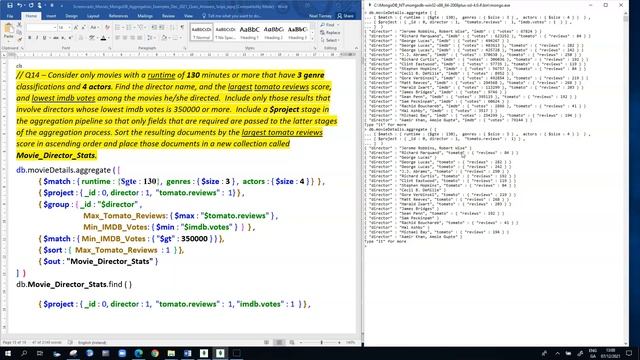
Task: Switch to the Design tab
Action: (x=71, y=16)
